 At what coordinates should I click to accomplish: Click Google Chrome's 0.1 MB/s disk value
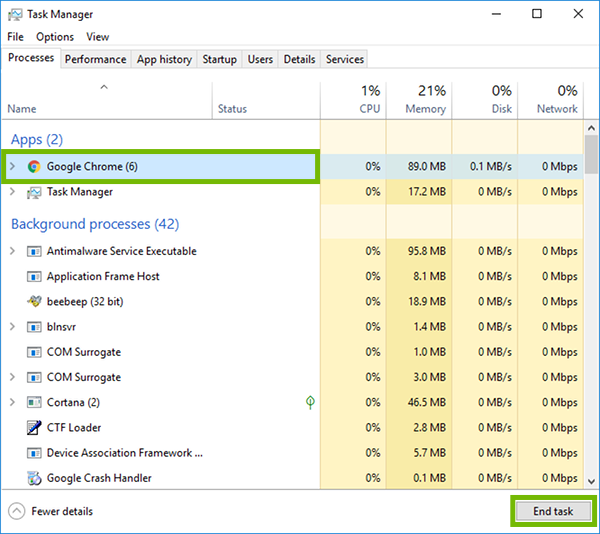[x=491, y=167]
